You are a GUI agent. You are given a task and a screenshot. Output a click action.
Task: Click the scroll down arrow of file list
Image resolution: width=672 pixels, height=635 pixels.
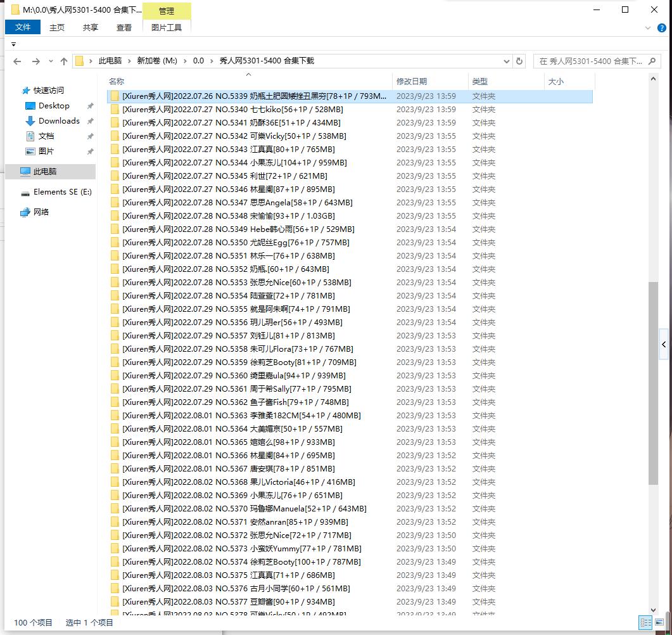coord(653,610)
